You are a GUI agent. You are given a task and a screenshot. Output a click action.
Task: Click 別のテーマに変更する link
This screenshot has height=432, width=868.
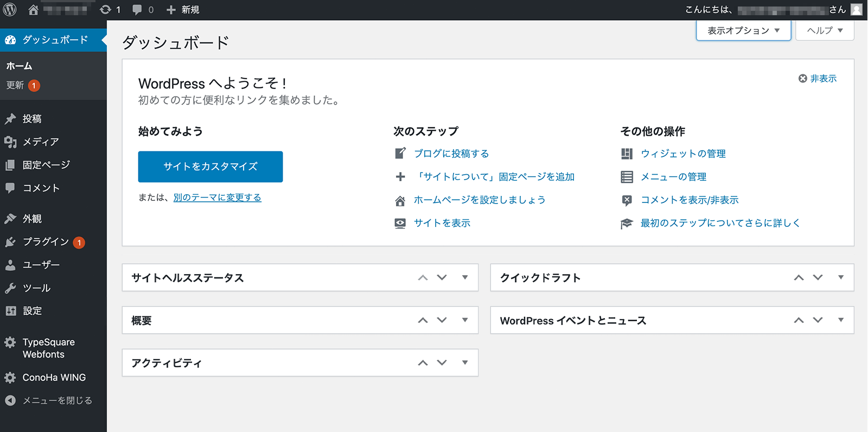point(218,198)
